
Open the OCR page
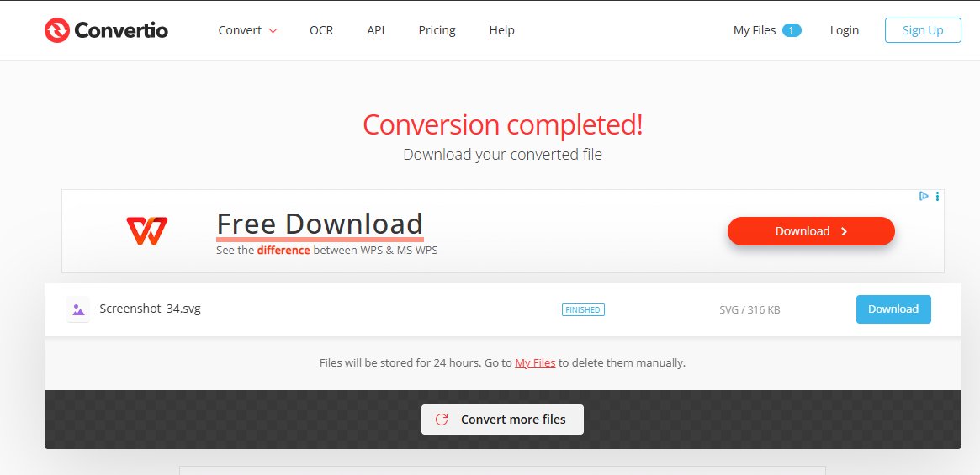321,30
